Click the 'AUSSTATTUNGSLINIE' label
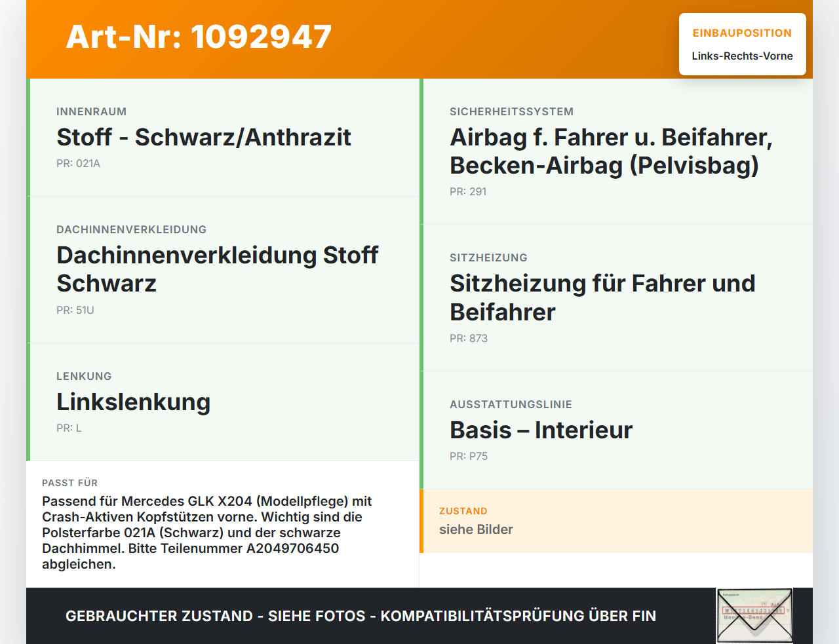This screenshot has width=839, height=644. pos(511,404)
